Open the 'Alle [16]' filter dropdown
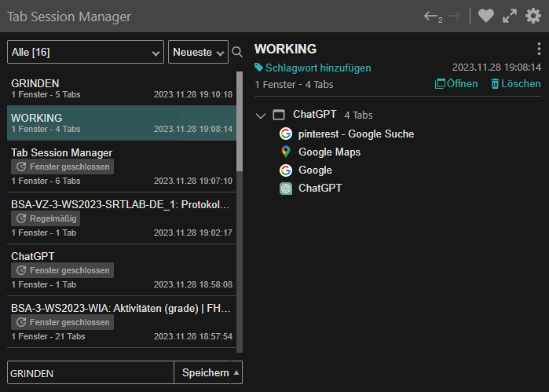Screen dimensions: 549x392 point(86,52)
